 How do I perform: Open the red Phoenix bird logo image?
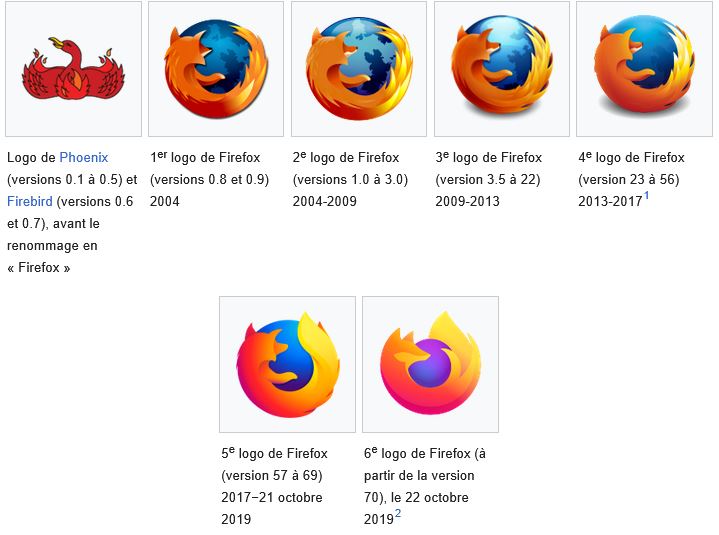point(73,69)
